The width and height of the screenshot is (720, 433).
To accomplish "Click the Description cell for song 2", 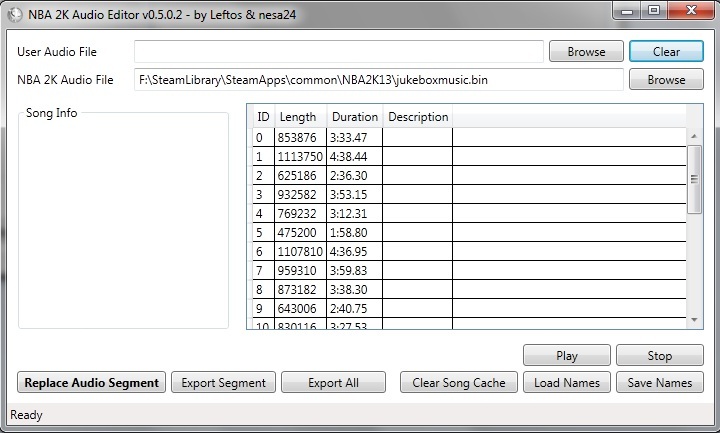I will pos(417,175).
